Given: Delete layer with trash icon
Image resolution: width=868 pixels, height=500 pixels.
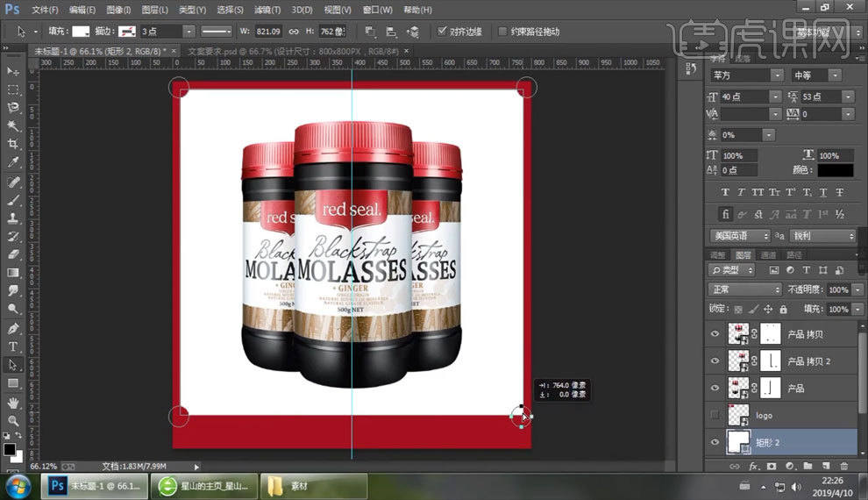Looking at the screenshot, I should coord(843,466).
